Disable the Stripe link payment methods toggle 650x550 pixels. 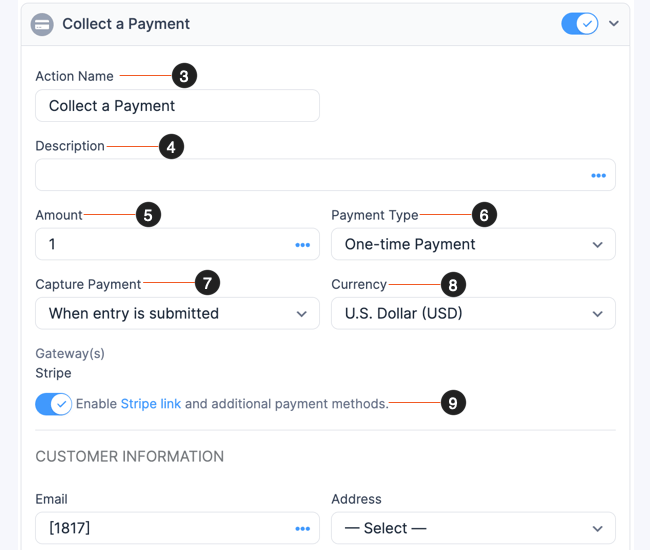coord(53,404)
